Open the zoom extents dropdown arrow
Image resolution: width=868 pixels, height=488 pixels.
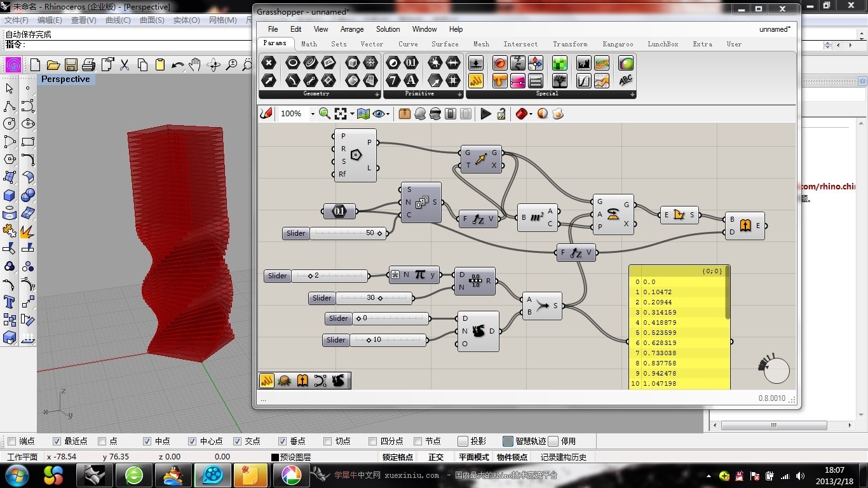pos(352,113)
